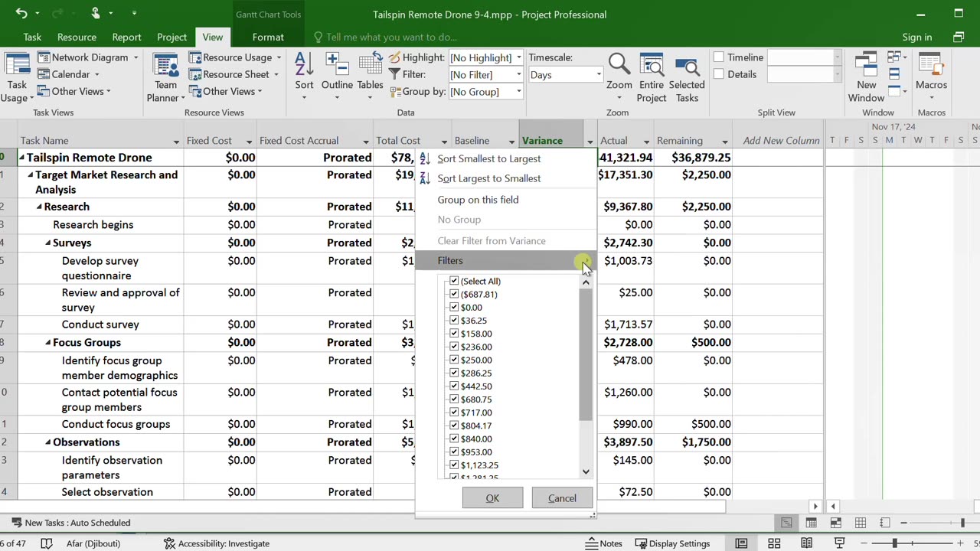Uncheck the $840.00 filter value
Screen dimensions: 980x551
pos(454,439)
